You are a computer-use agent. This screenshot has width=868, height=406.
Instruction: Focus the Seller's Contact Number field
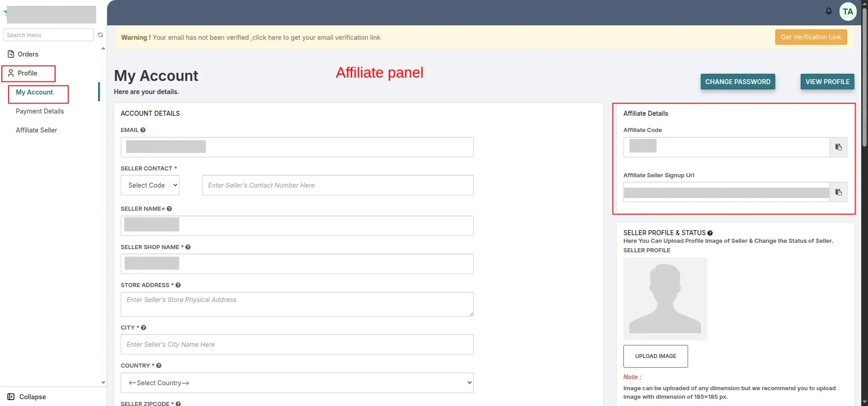point(338,185)
